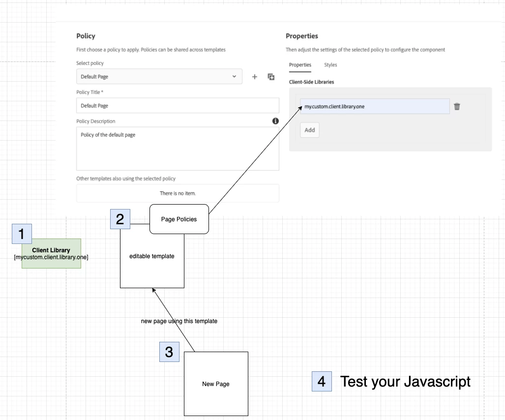Click the Policy heading

(86, 36)
